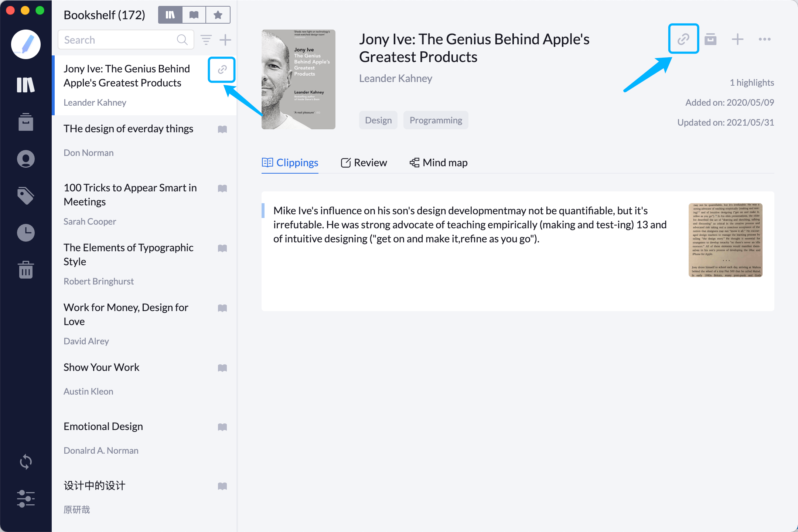Click book icon beside 100 Tricks to Appear Smart
Screen dimensions: 798x532
click(x=222, y=188)
